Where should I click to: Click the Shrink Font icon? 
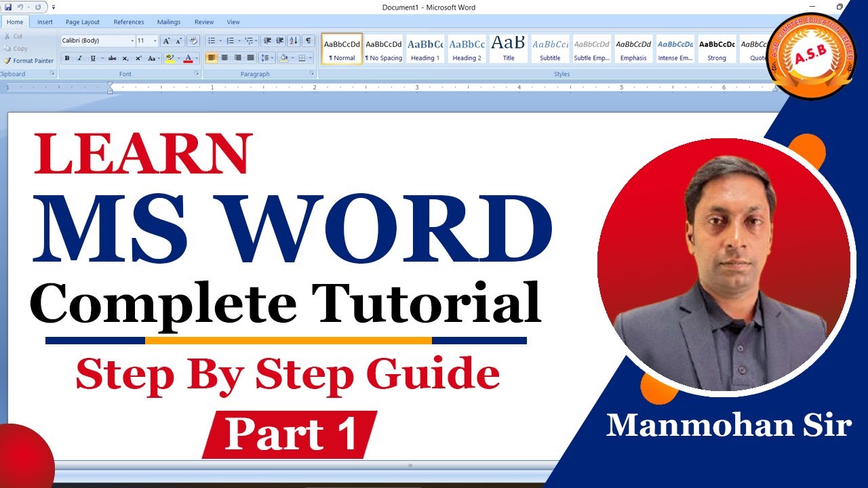point(178,41)
